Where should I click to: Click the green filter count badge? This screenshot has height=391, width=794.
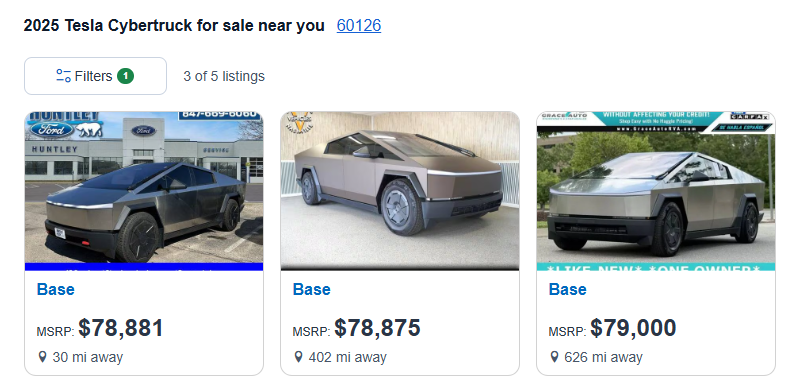pyautogui.click(x=126, y=76)
